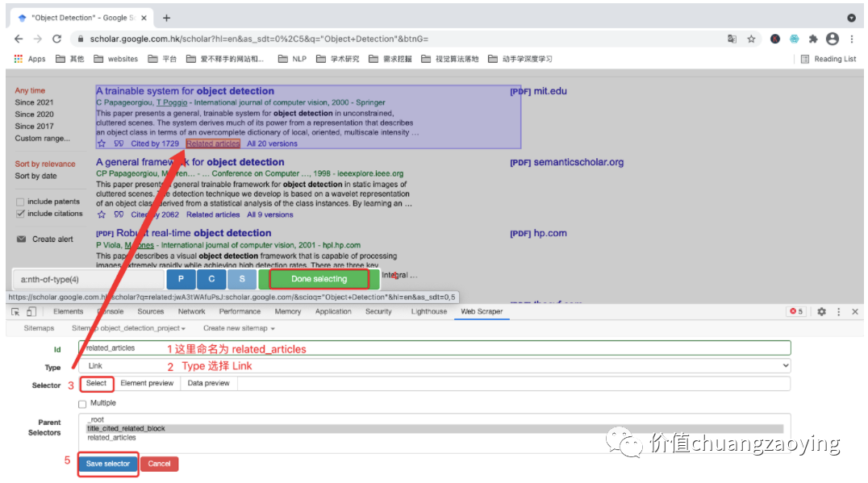Open the Chrome profile avatar
The image size is (868, 483).
pos(832,39)
